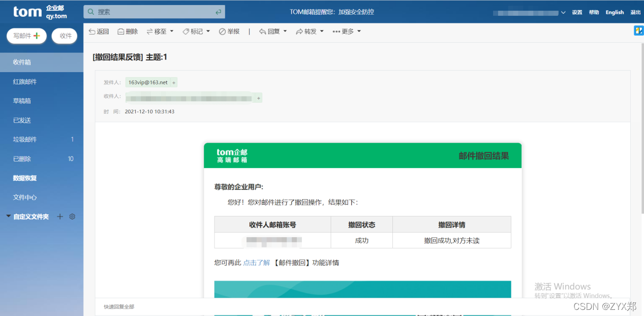Click the 成功 recall status cell
The height and width of the screenshot is (316, 644).
[362, 240]
